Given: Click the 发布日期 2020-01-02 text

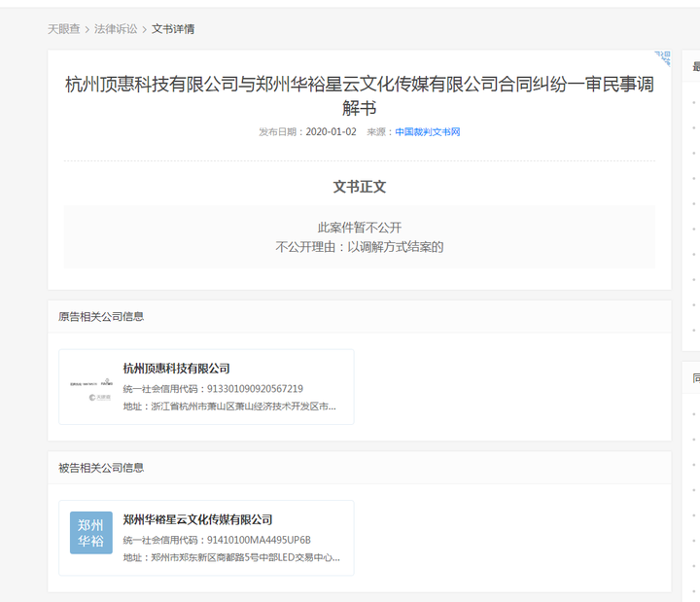Looking at the screenshot, I should (x=307, y=131).
